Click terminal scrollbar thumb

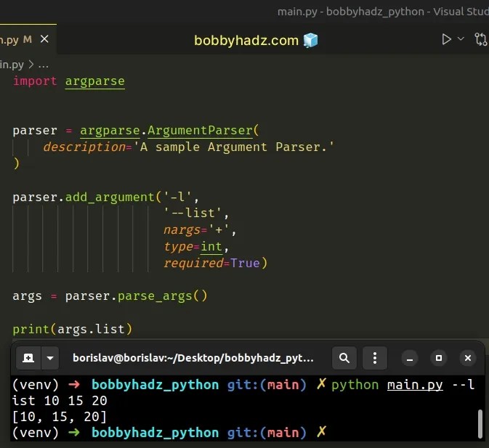(x=480, y=424)
